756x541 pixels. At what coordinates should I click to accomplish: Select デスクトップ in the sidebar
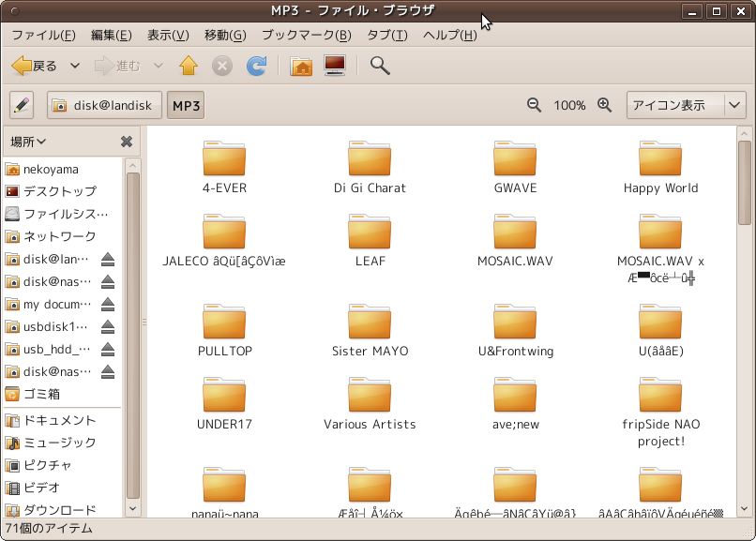[x=62, y=191]
